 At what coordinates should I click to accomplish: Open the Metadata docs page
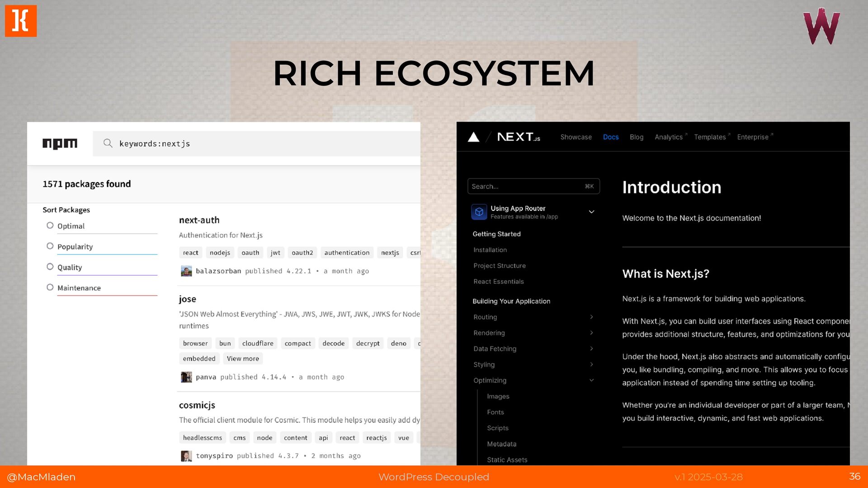click(502, 444)
